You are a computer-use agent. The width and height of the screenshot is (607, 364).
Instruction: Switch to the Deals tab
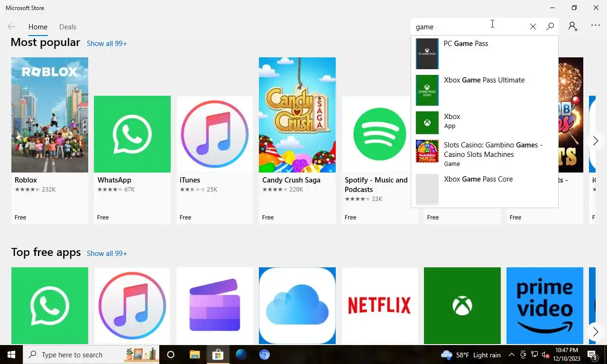[x=68, y=27]
